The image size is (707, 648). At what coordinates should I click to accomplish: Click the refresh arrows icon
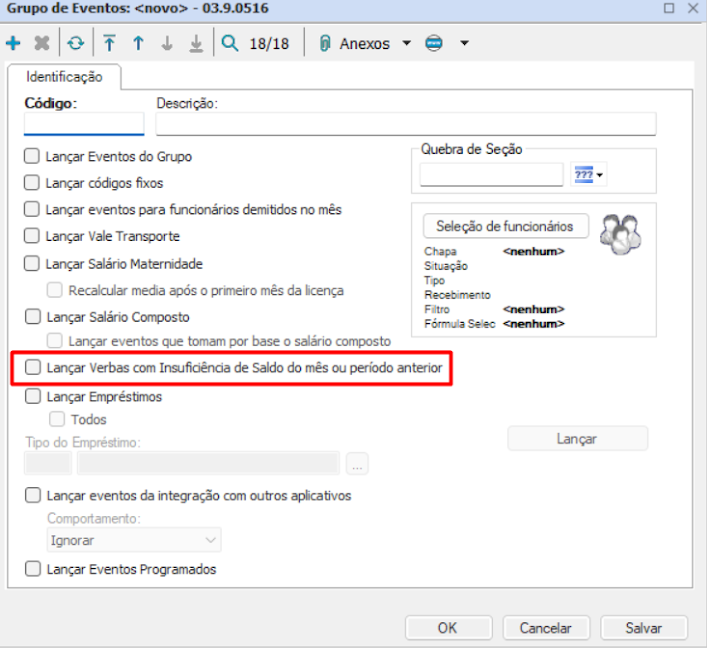(x=76, y=44)
